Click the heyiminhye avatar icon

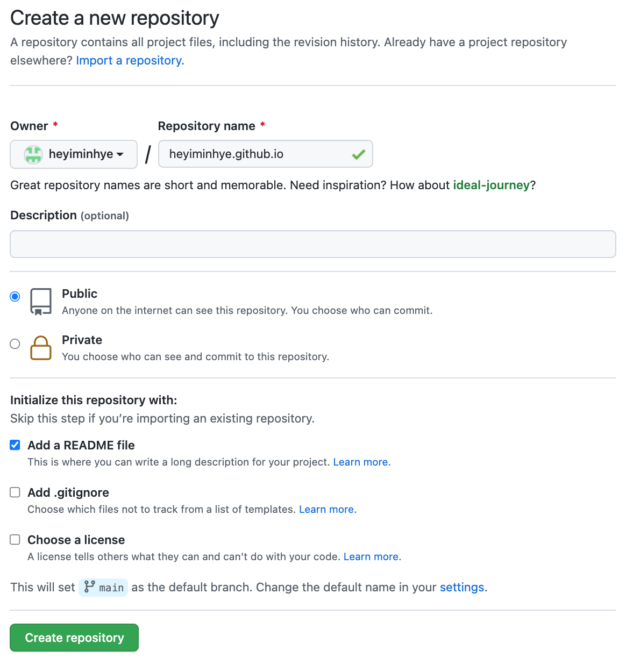tap(33, 154)
